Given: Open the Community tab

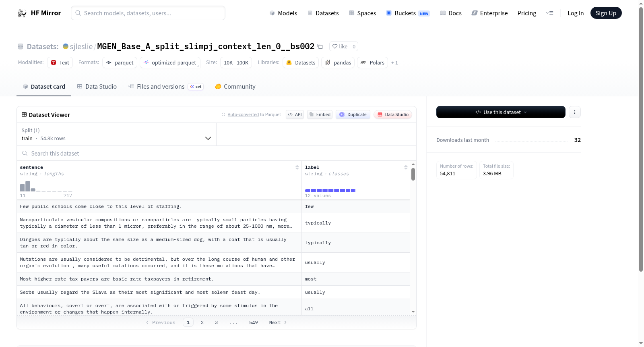Looking at the screenshot, I should coord(235,86).
